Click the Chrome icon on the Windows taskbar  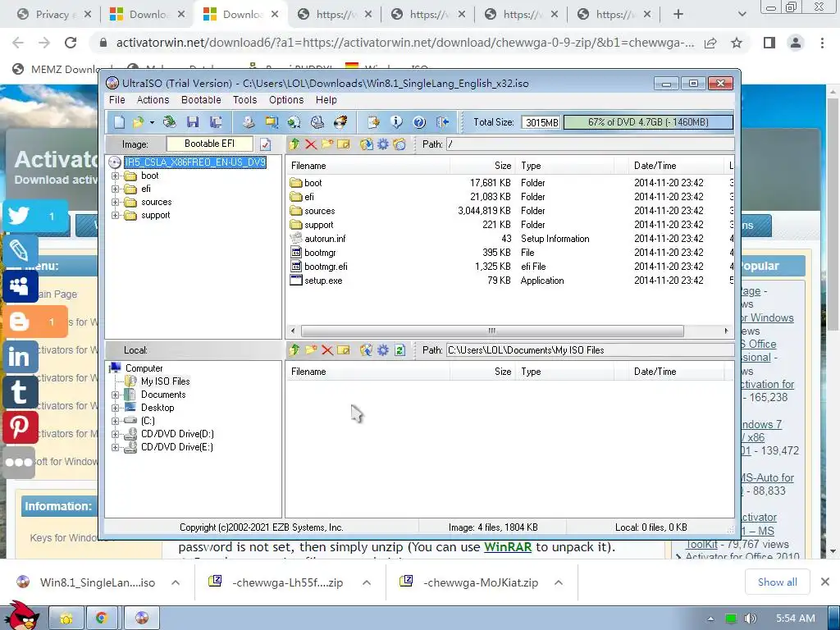tap(101, 619)
